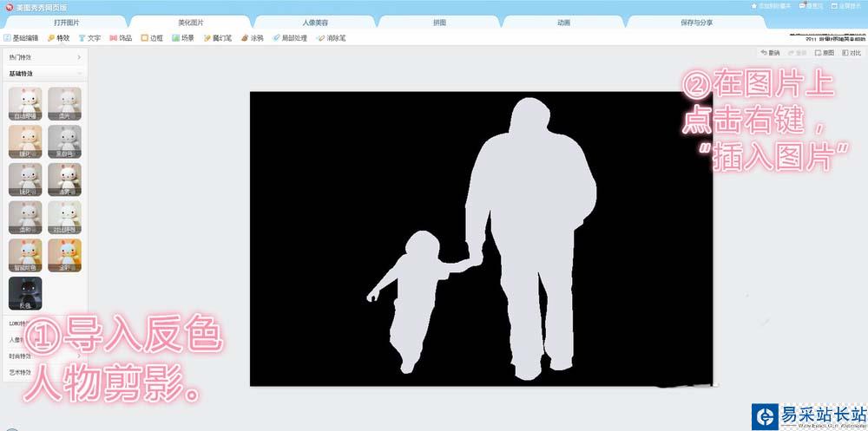Expand the 热门特效 section

[44, 57]
